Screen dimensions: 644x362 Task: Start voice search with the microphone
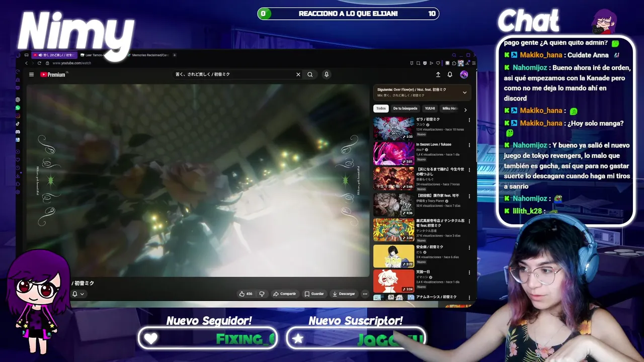click(327, 74)
